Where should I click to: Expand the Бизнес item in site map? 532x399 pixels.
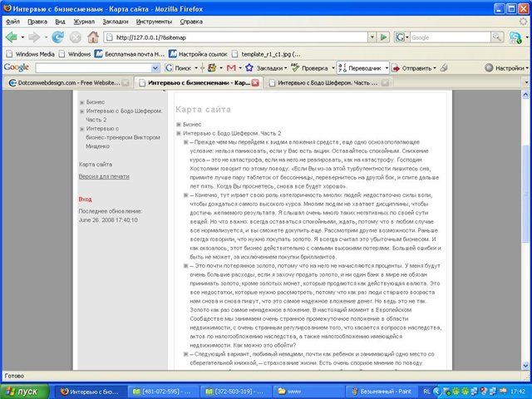(x=179, y=125)
